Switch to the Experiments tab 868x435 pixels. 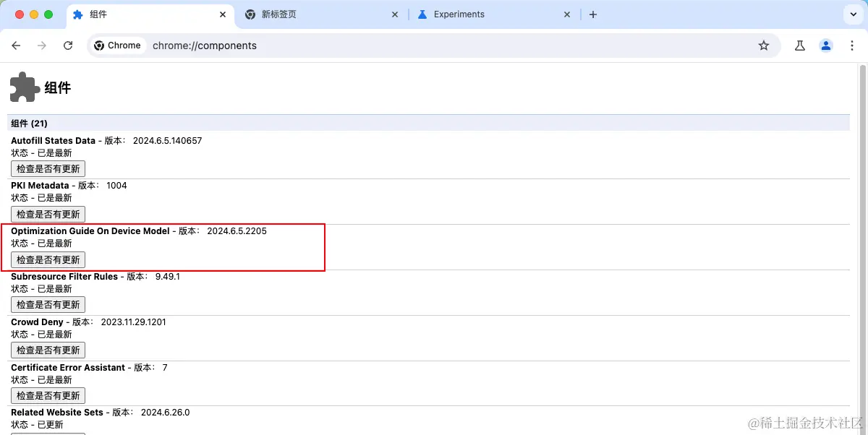tap(493, 14)
